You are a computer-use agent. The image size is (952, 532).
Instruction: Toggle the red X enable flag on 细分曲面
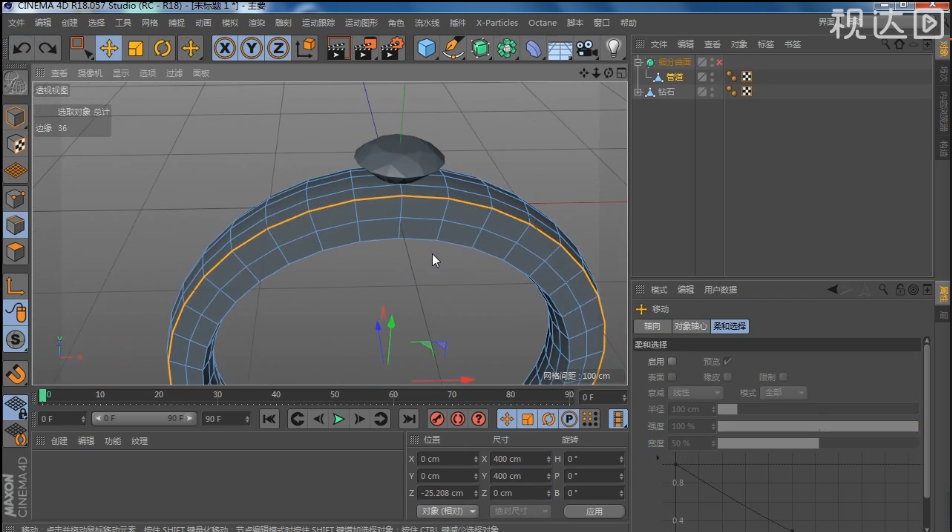coord(719,62)
